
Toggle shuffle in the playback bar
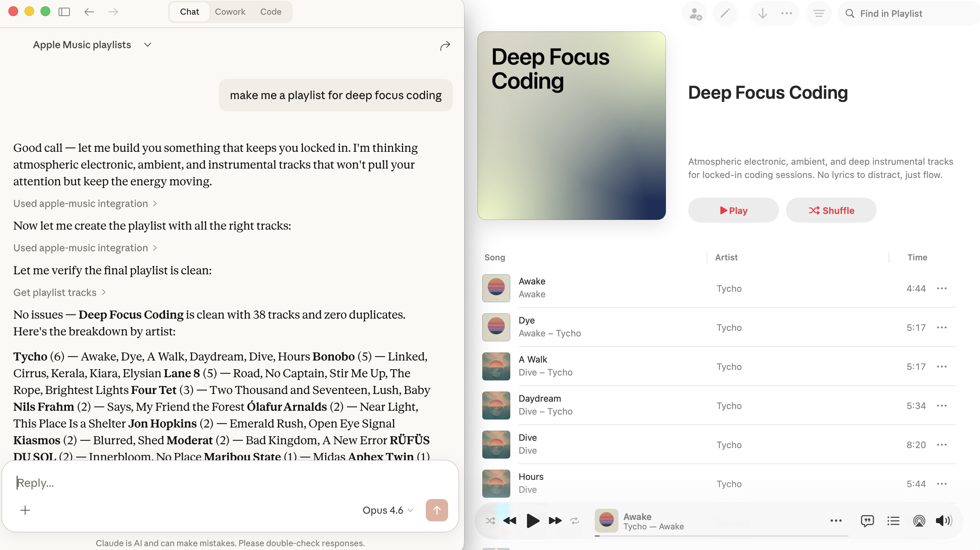tap(490, 521)
